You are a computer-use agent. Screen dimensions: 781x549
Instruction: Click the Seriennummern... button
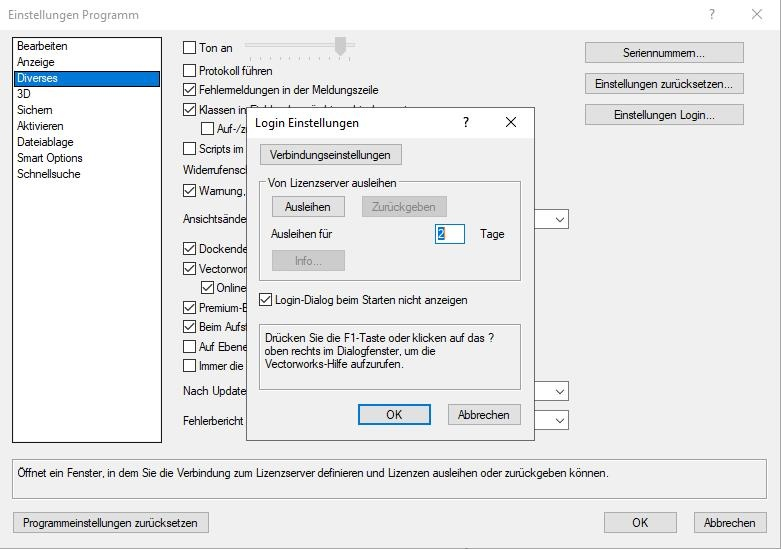tap(664, 53)
